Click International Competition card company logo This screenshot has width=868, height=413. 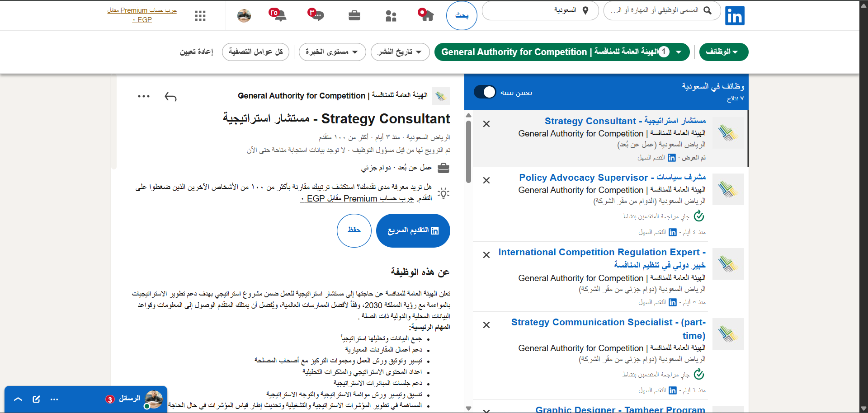(x=728, y=264)
